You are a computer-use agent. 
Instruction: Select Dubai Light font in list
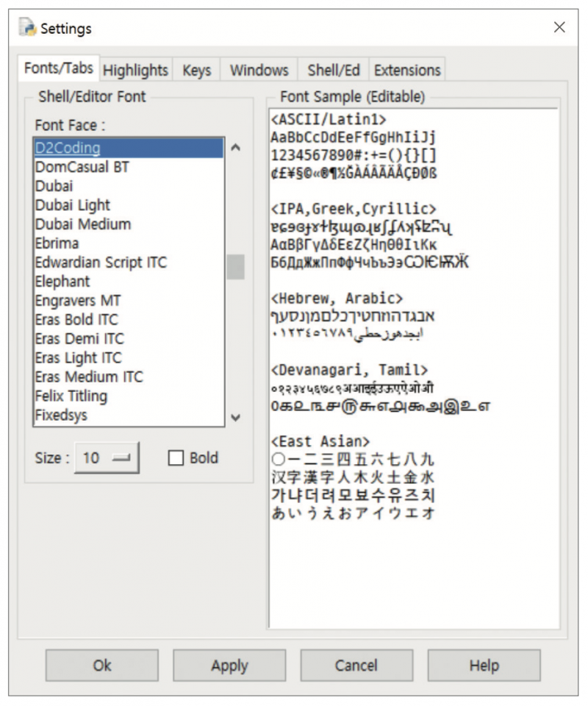click(73, 205)
